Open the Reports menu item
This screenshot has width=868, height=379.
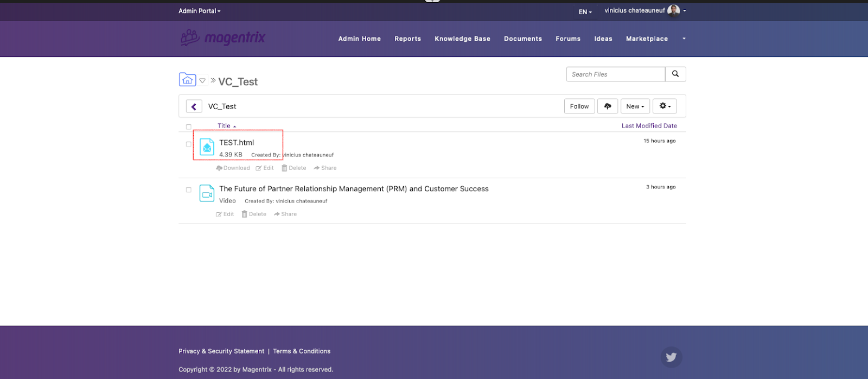click(408, 39)
